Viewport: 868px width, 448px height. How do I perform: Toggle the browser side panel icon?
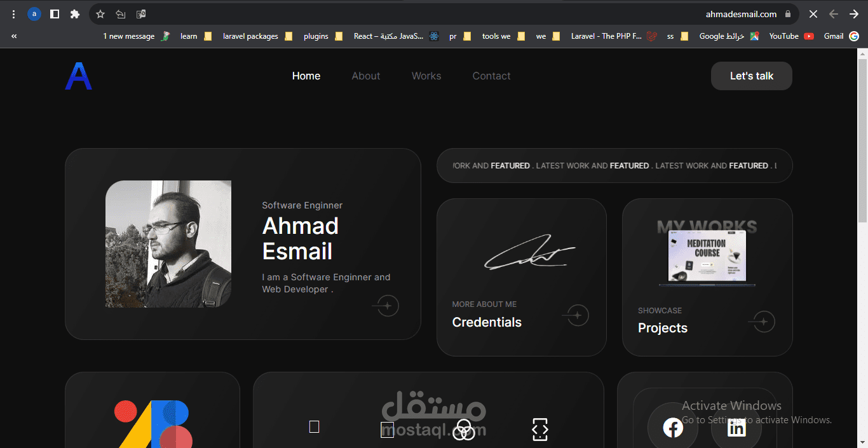coord(55,14)
